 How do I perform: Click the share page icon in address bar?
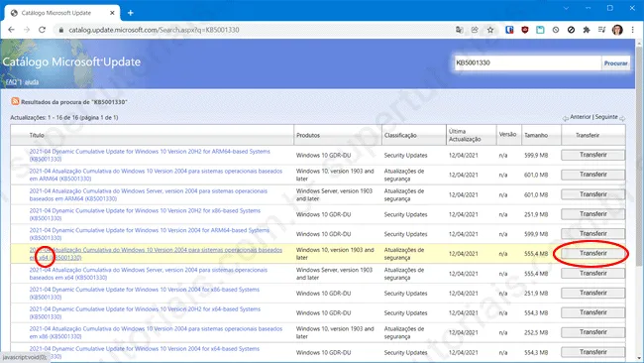pos(475,30)
